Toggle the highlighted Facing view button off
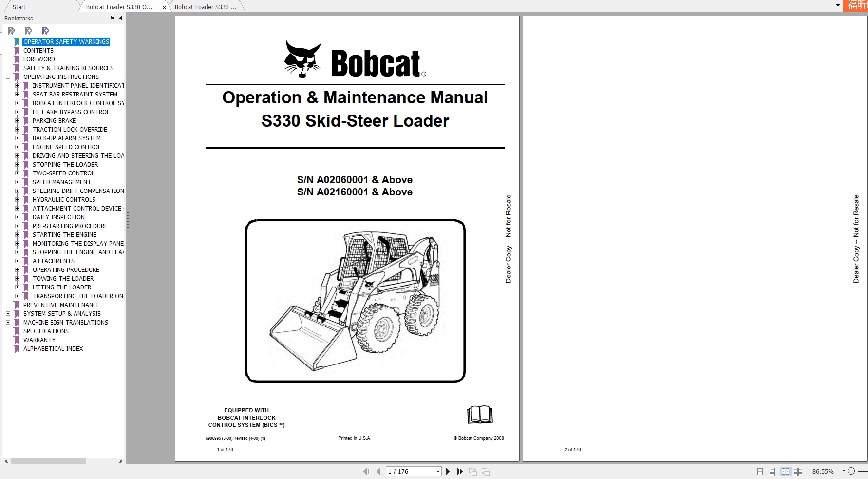The image size is (868, 479). pyautogui.click(x=786, y=471)
